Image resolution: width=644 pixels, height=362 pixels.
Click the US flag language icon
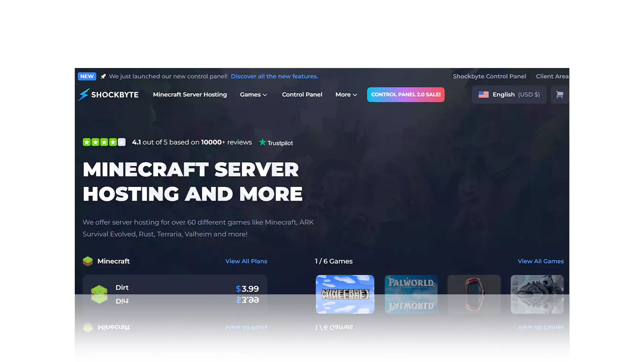pyautogui.click(x=483, y=95)
